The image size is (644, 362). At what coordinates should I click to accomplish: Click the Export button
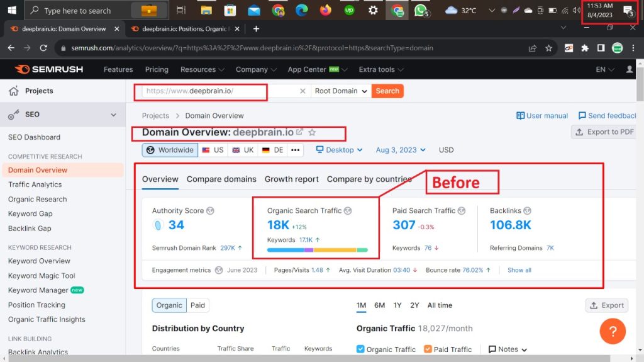[607, 305]
